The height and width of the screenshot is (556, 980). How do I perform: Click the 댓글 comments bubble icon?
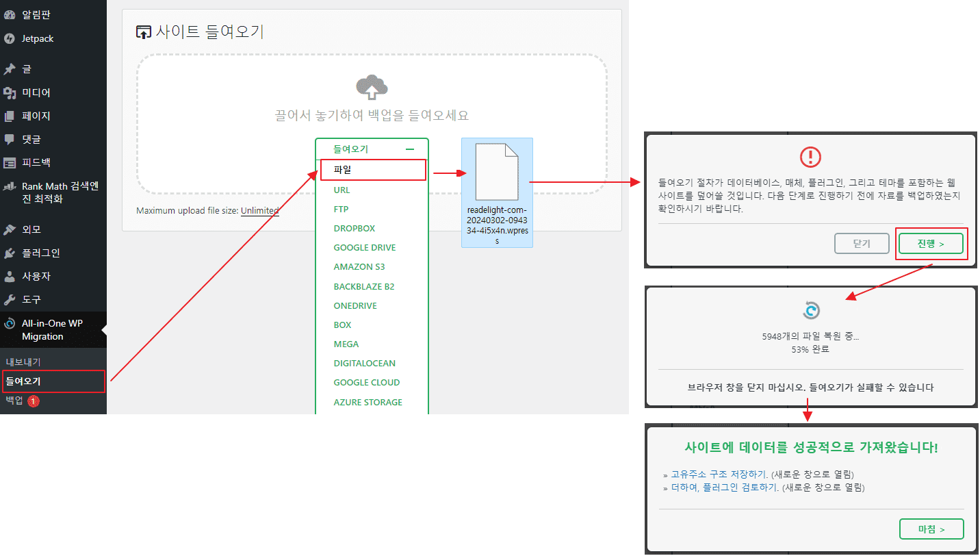tap(10, 140)
